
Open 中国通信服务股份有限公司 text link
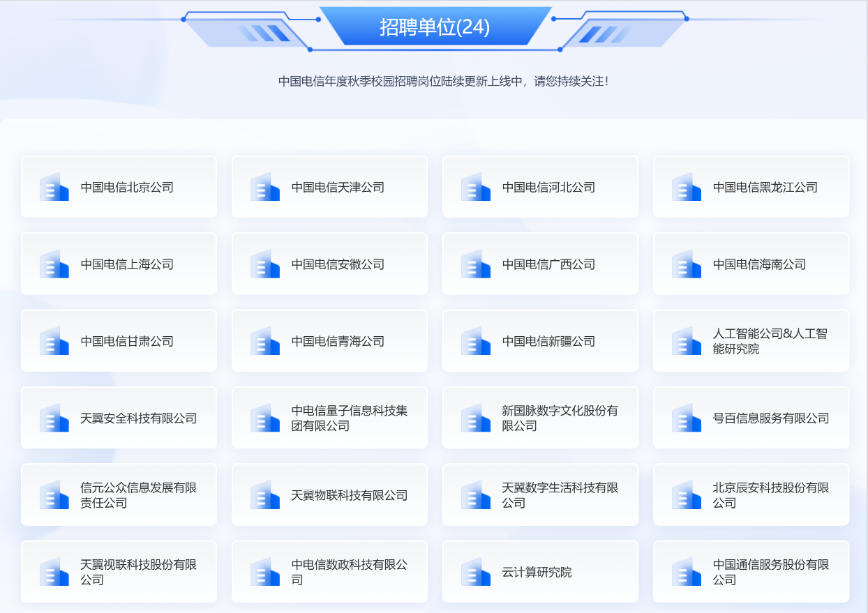771,572
